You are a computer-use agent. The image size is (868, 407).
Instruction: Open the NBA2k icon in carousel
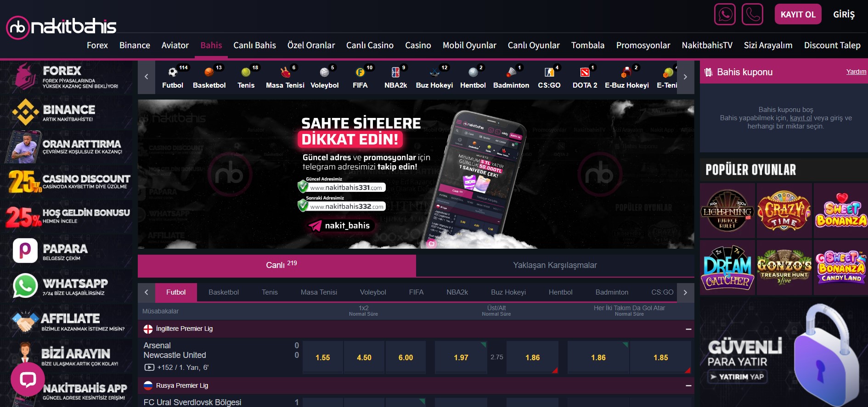point(395,72)
